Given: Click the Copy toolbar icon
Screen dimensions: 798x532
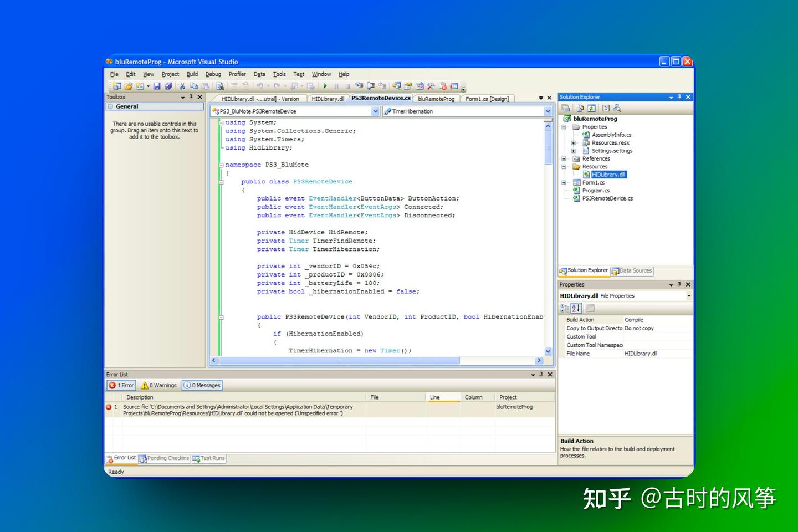Looking at the screenshot, I should [194, 86].
